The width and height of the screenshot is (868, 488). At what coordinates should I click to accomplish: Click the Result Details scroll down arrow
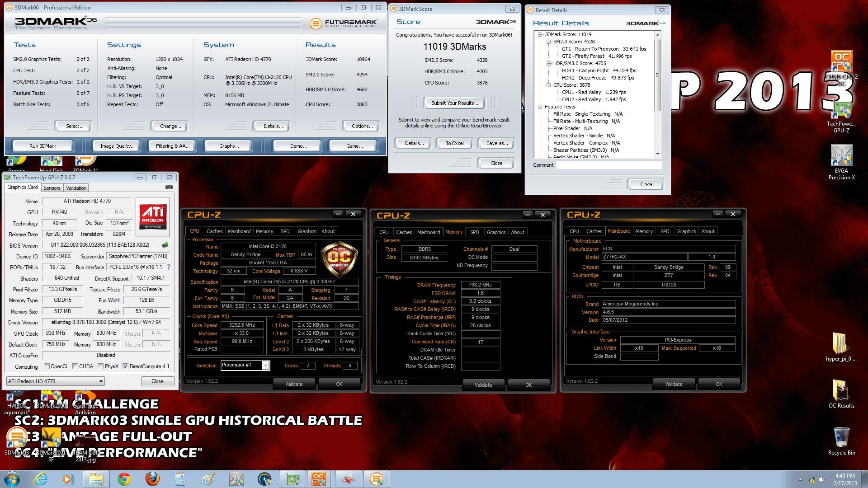[x=658, y=154]
